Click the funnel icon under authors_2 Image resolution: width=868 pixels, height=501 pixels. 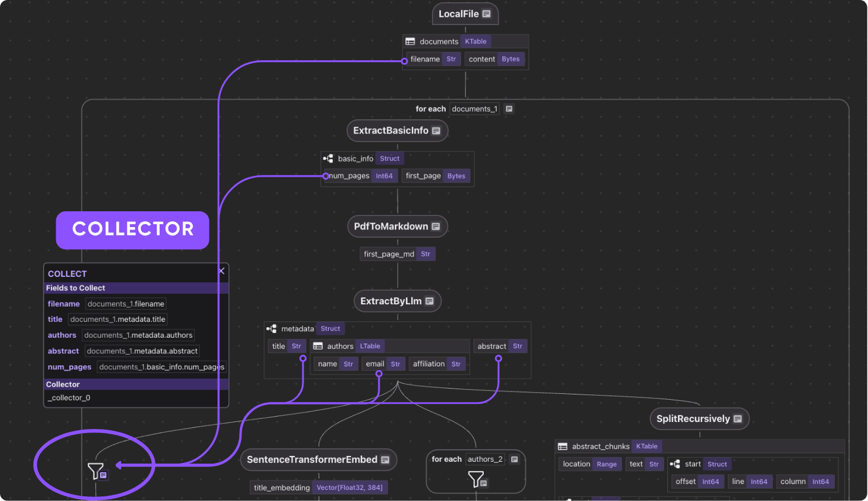coord(476,480)
